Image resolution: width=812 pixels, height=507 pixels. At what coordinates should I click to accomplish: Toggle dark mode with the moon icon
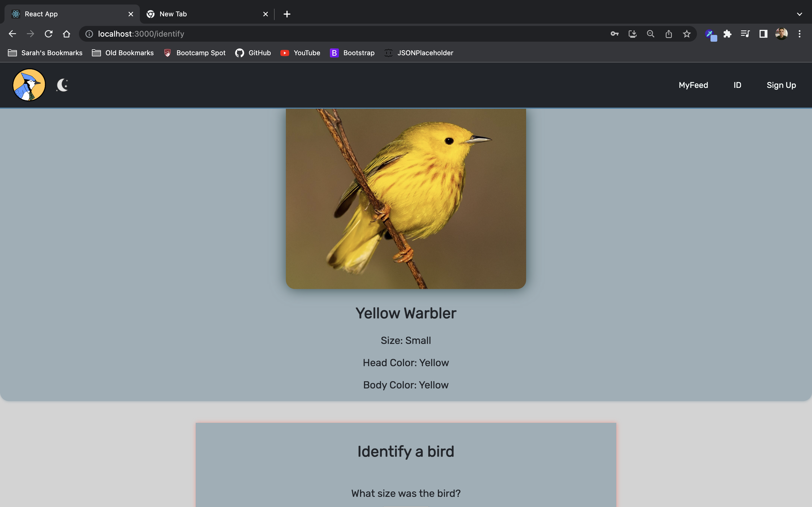(62, 85)
